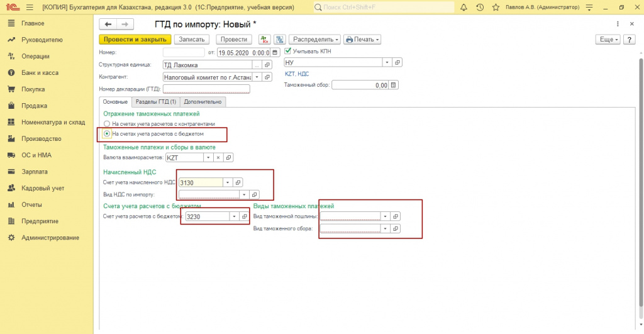Expand Счет учета расчетов с бюджетом dropdown

(x=234, y=216)
